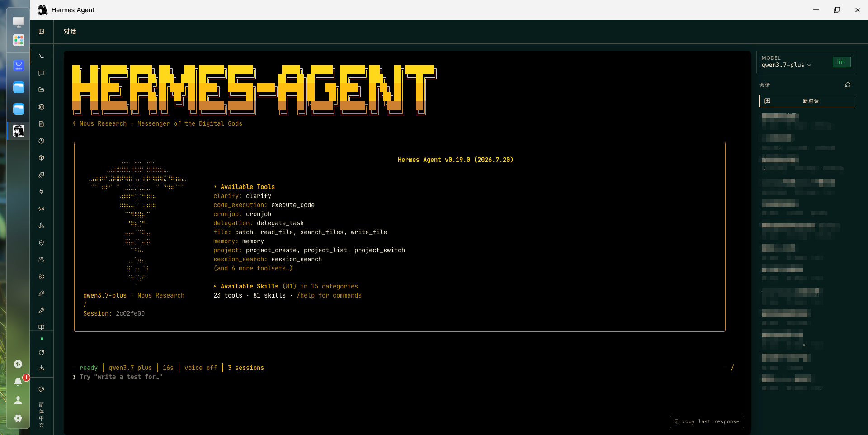Open the puzzle piece plugins icon

tap(41, 175)
